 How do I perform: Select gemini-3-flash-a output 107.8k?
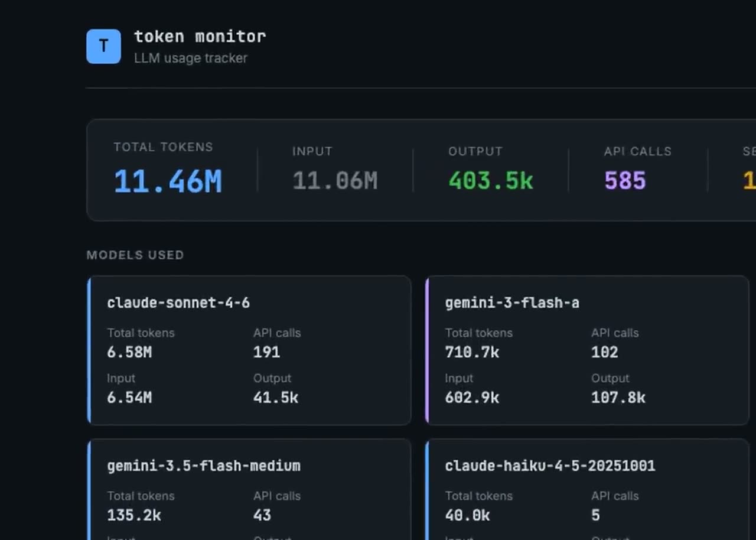(618, 398)
